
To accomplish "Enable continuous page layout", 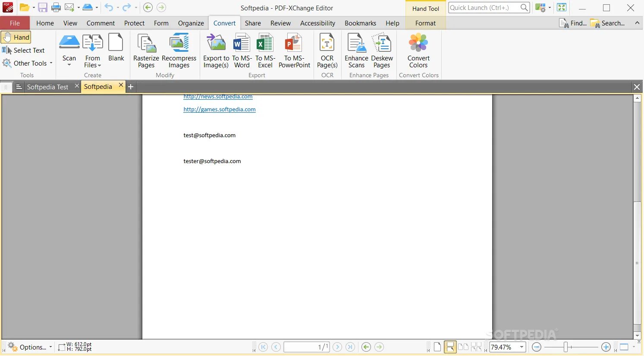I will (450, 347).
